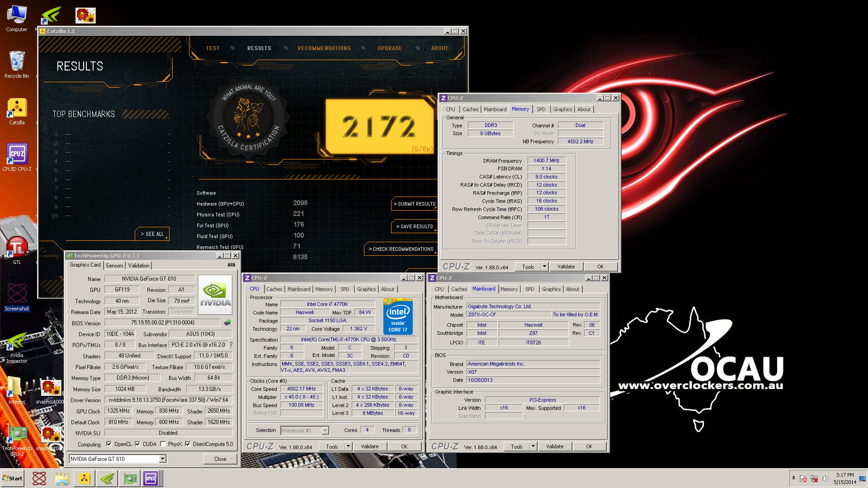Click the BIOS save icon in GPU-Z

(x=227, y=323)
